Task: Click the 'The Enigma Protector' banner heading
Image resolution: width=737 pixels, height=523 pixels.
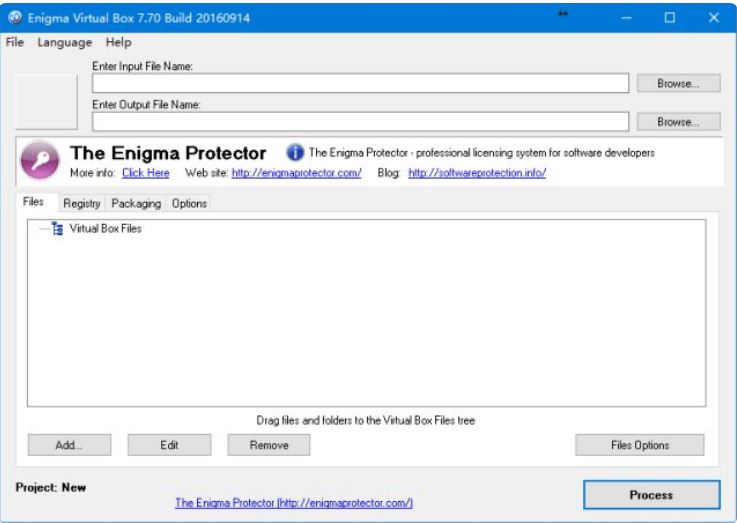Action: pyautogui.click(x=168, y=153)
